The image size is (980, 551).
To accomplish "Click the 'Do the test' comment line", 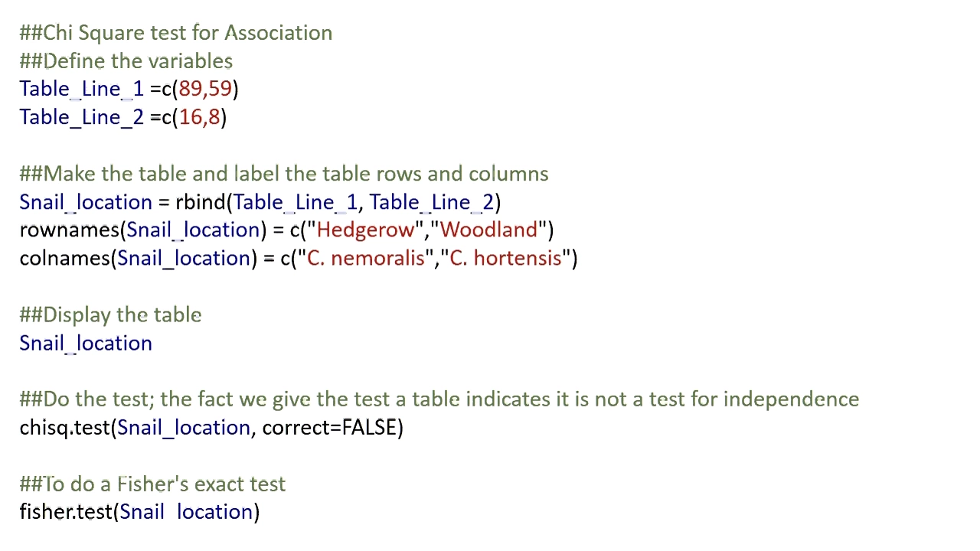I will point(439,399).
